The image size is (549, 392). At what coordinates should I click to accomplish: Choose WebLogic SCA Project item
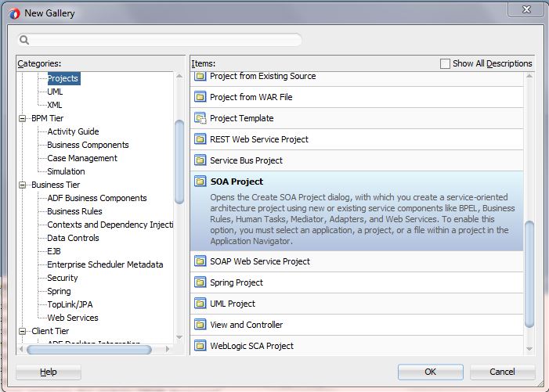(x=357, y=346)
